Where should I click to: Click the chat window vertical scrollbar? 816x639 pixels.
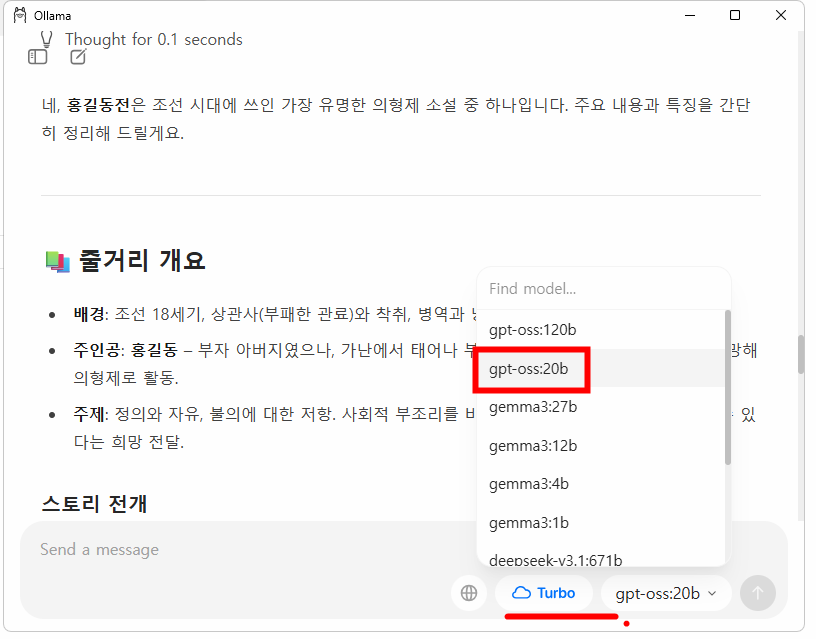[801, 355]
